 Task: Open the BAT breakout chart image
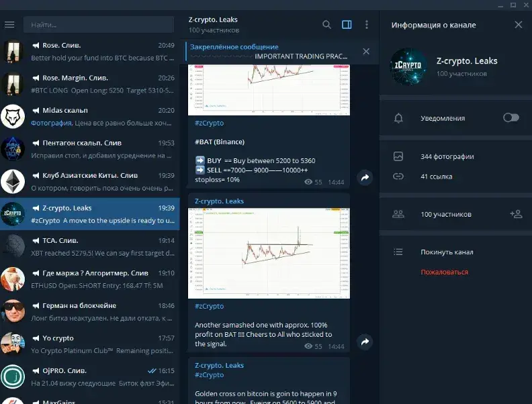click(x=269, y=253)
